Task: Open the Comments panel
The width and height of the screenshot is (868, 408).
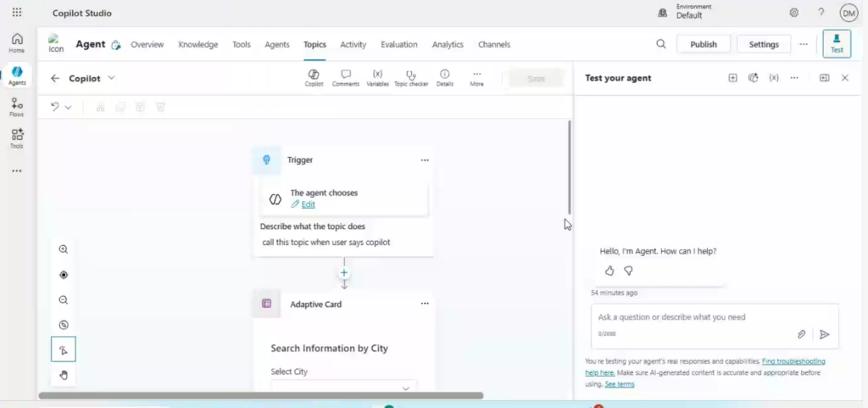Action: (x=346, y=78)
